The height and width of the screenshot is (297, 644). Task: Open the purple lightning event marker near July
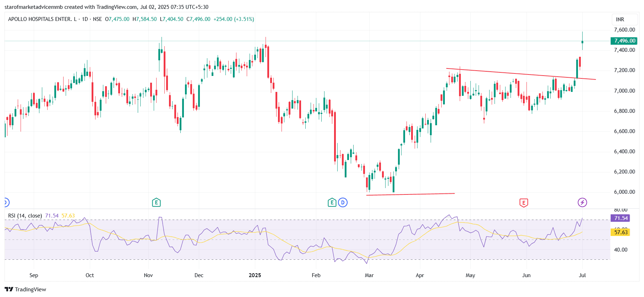(x=582, y=203)
